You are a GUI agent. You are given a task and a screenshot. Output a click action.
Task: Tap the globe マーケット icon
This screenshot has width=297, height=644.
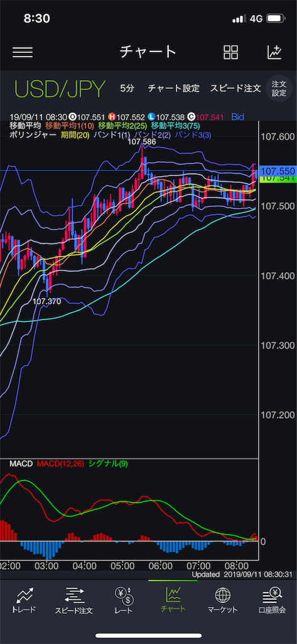point(222,596)
